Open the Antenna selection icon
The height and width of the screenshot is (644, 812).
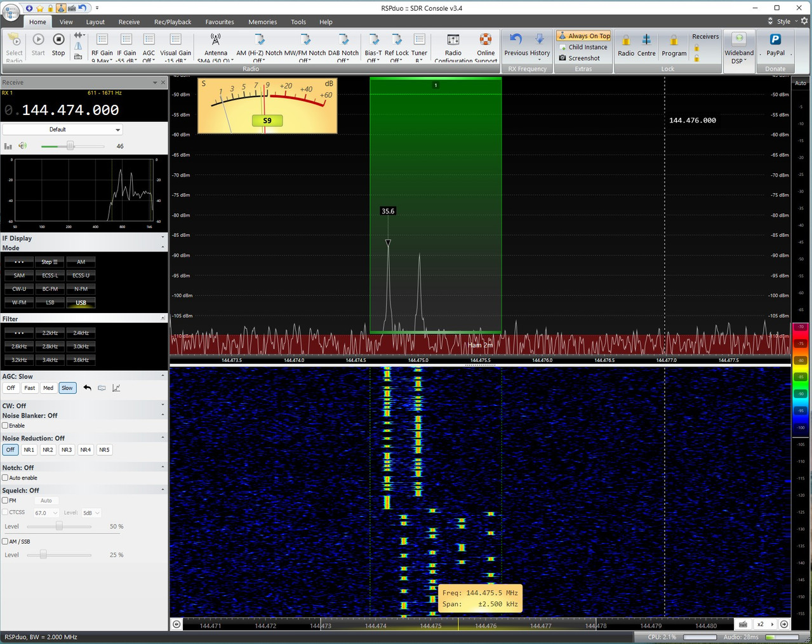coord(215,40)
